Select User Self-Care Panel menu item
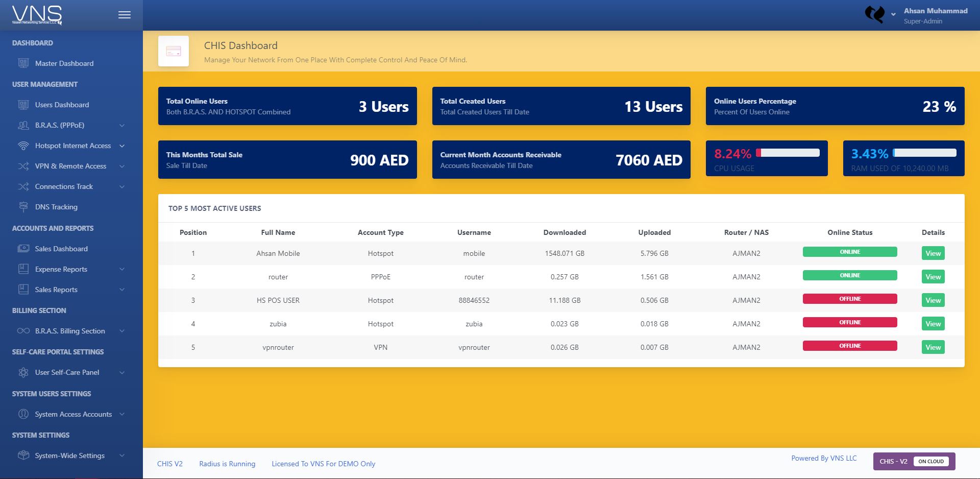Image resolution: width=980 pixels, height=479 pixels. [x=67, y=372]
